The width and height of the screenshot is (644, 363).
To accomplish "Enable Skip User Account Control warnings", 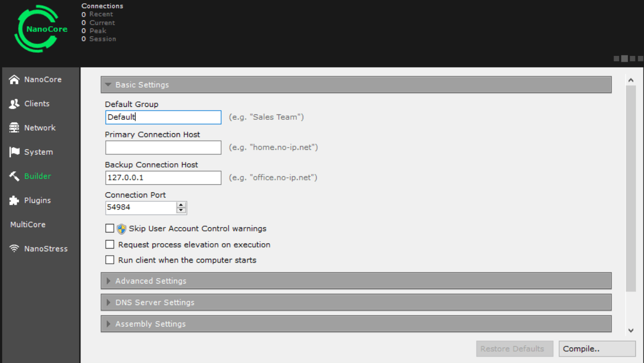I will (x=110, y=228).
